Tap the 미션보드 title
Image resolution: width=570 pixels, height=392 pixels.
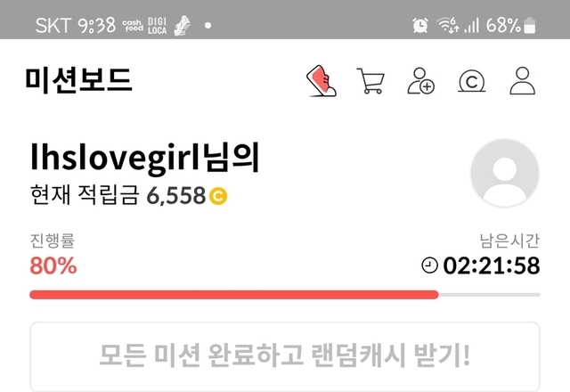point(78,80)
